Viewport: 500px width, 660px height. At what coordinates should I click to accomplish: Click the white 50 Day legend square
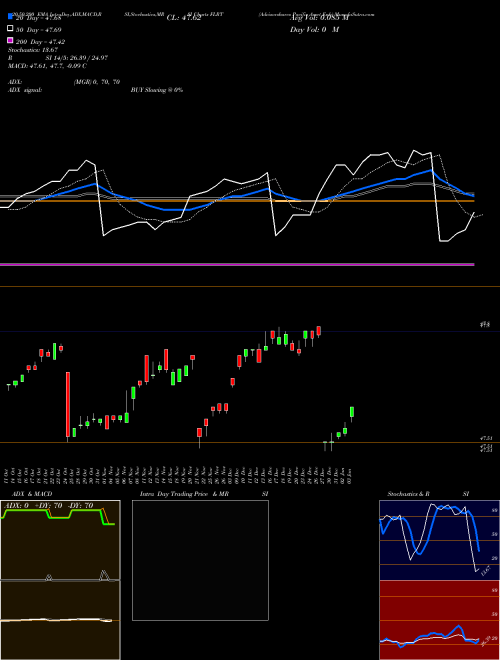coord(11,28)
